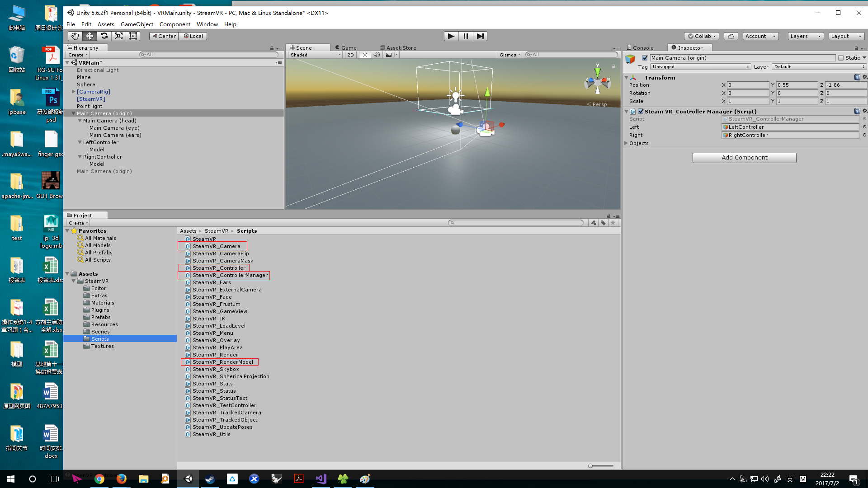Open Chrome from the taskbar
Image resolution: width=868 pixels, height=488 pixels.
pyautogui.click(x=99, y=479)
